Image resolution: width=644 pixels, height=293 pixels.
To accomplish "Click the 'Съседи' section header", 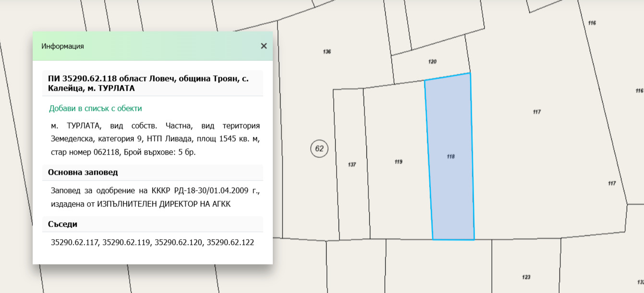I will click(x=62, y=224).
